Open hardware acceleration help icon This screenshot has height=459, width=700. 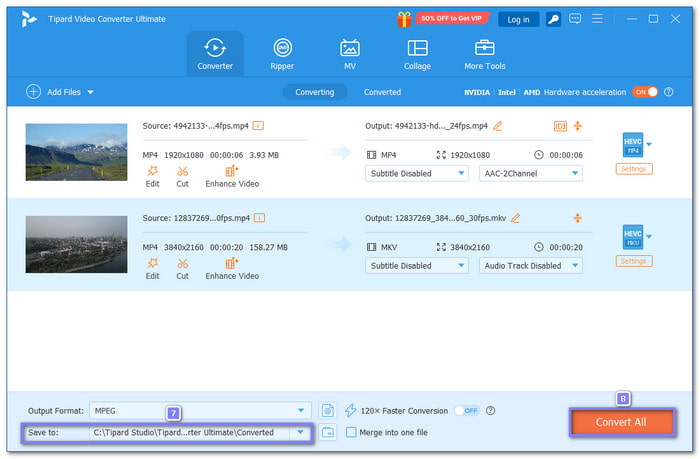pos(668,92)
